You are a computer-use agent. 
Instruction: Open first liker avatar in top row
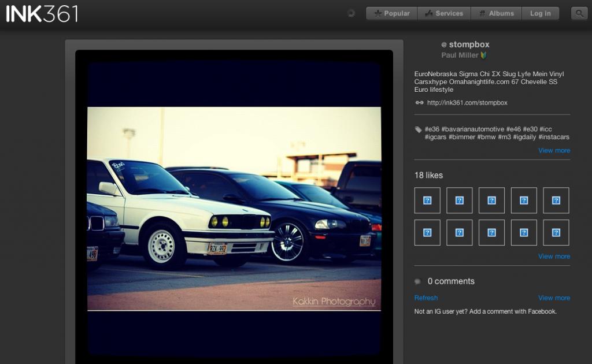[427, 200]
